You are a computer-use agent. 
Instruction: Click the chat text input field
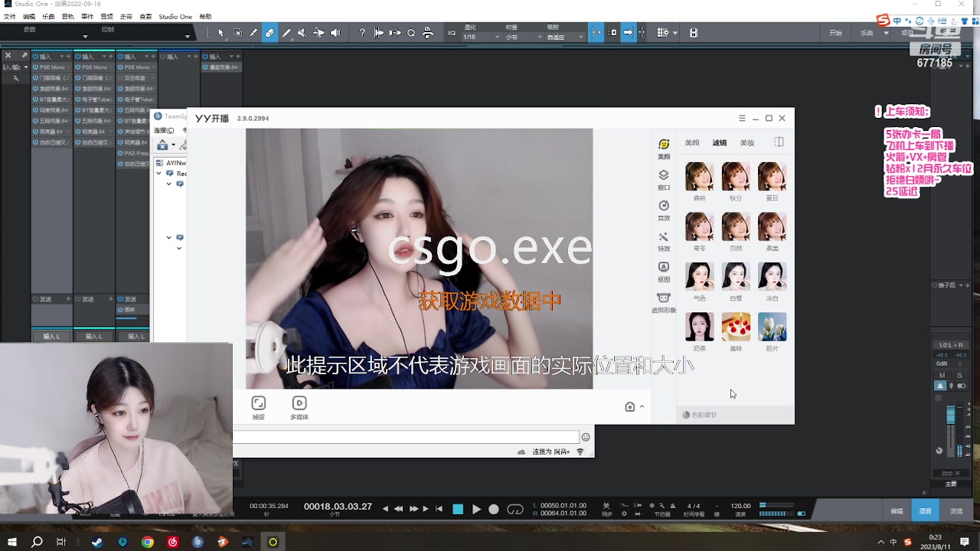(x=406, y=437)
